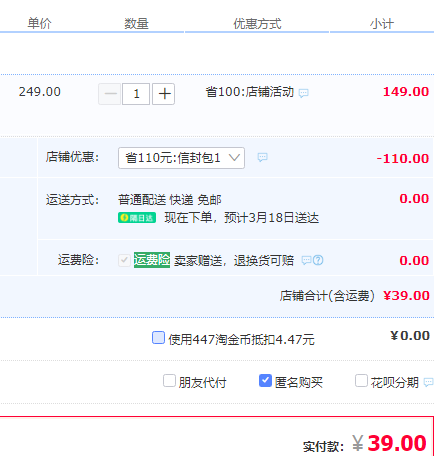
Task: Open the 省110元:信封包1 coupon dropdown
Action: 181,158
